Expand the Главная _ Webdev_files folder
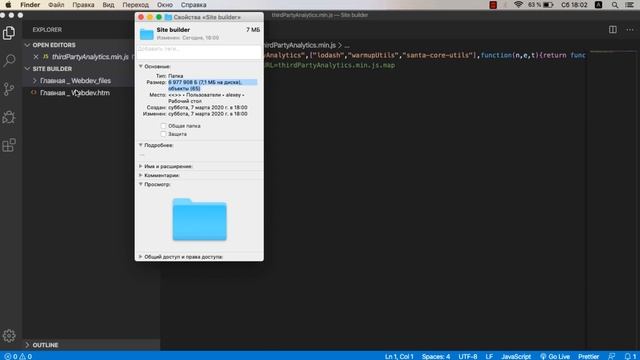Screen dimensions: 640x360 tap(76, 81)
